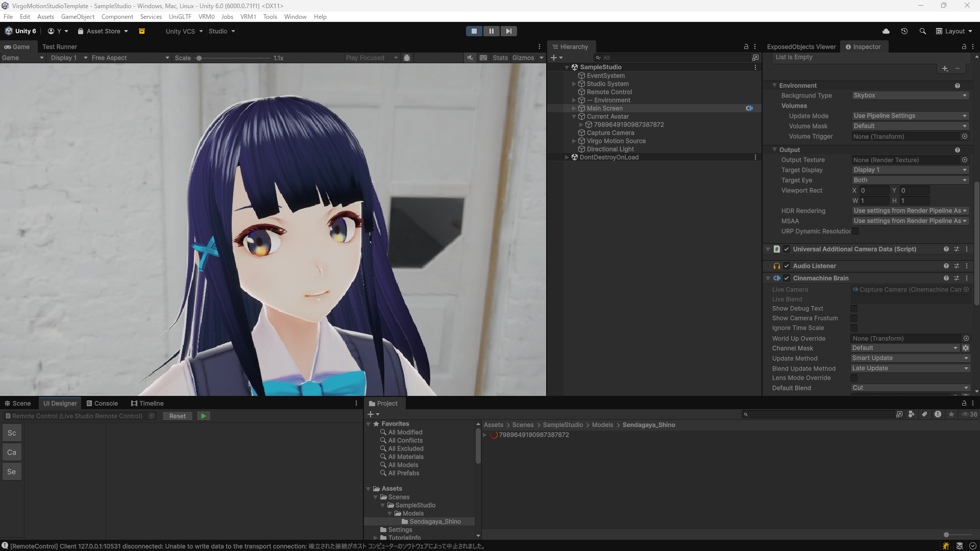980x551 pixels.
Task: Click the Hierarchy search field
Action: pos(673,58)
